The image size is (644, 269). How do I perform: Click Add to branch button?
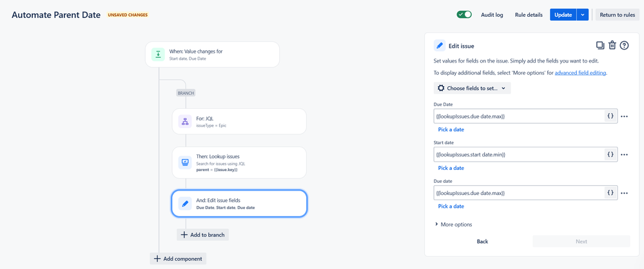[x=203, y=235]
